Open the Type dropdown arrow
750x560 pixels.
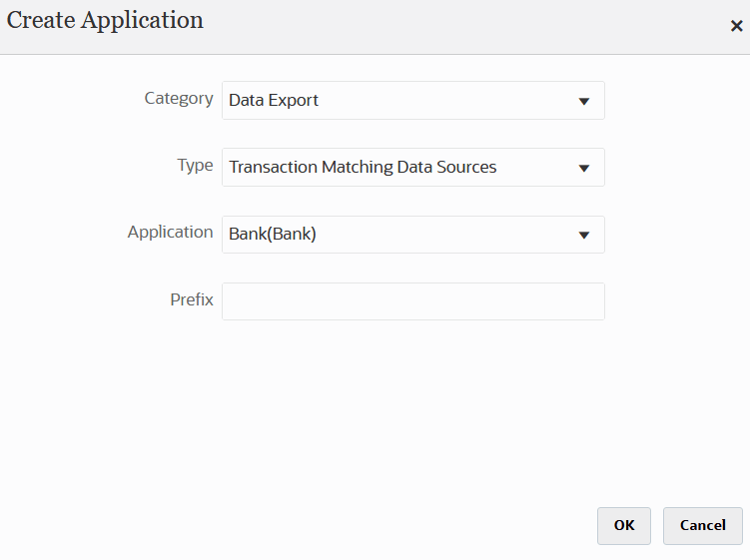click(x=584, y=168)
